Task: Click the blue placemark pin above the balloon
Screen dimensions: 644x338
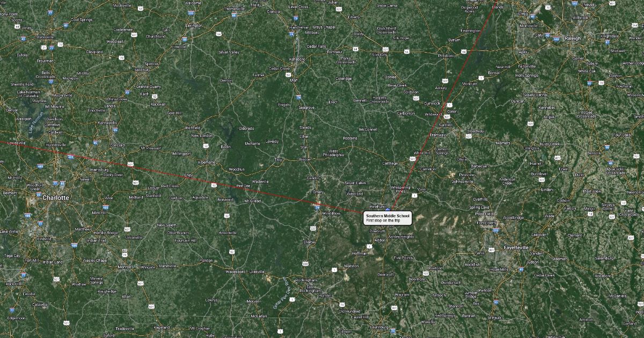Action: click(388, 209)
